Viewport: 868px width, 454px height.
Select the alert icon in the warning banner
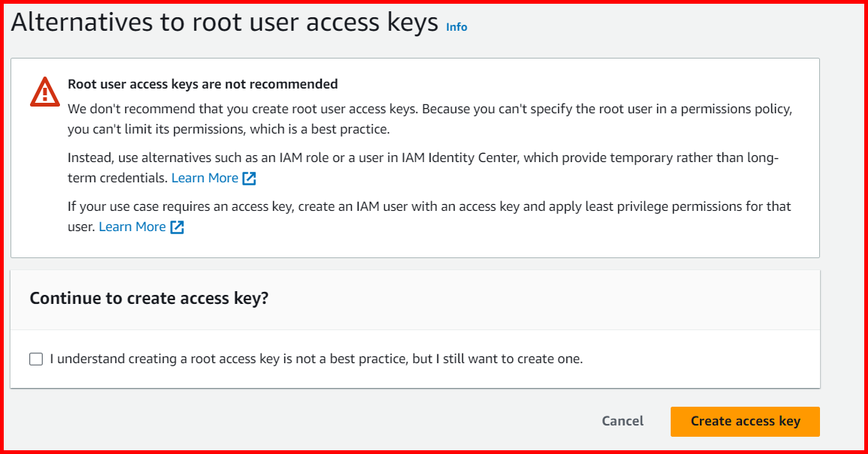(x=44, y=91)
